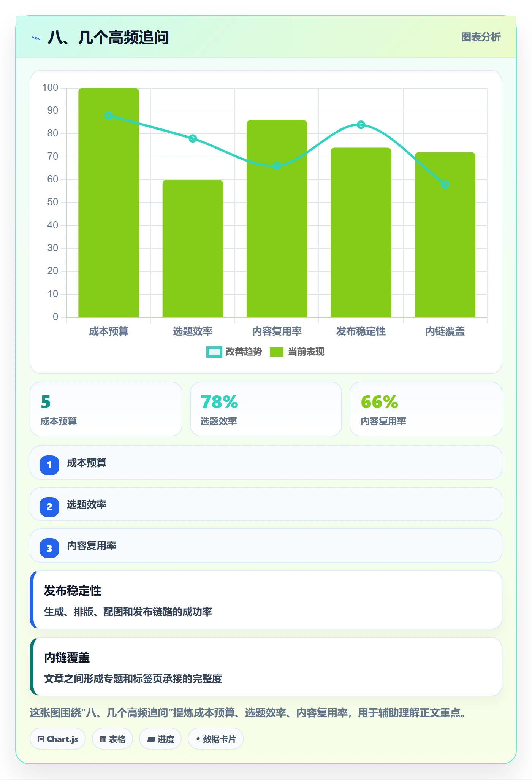
Task: Click the 改善趋势 legend label
Action: click(244, 352)
